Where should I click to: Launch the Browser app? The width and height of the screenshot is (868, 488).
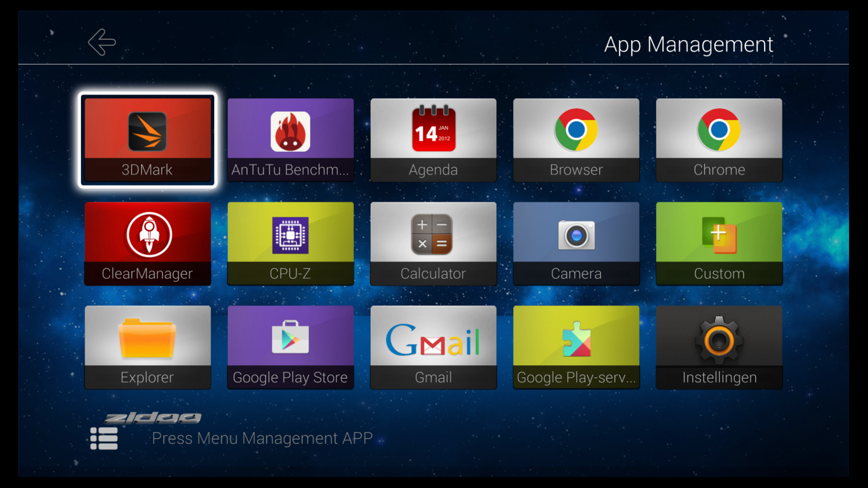click(x=576, y=140)
